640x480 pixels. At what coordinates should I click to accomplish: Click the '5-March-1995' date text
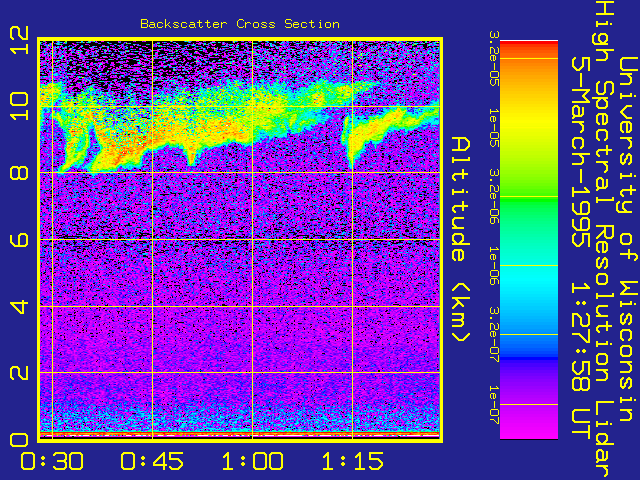click(580, 151)
